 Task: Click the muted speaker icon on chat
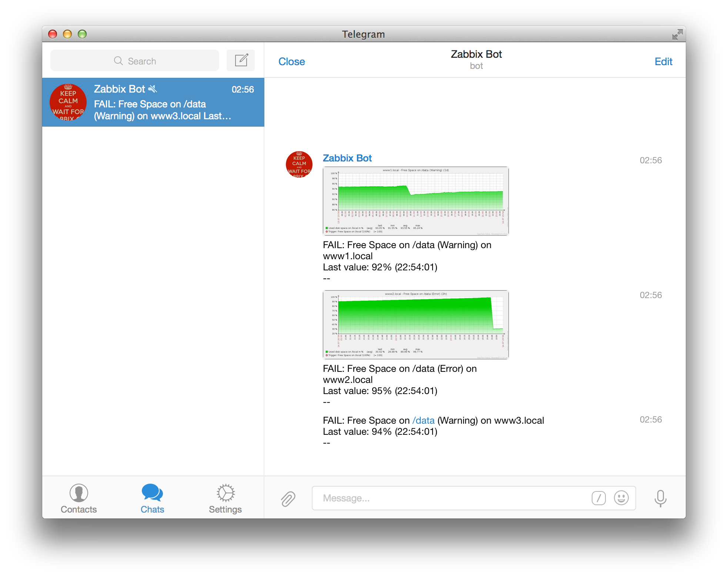153,89
